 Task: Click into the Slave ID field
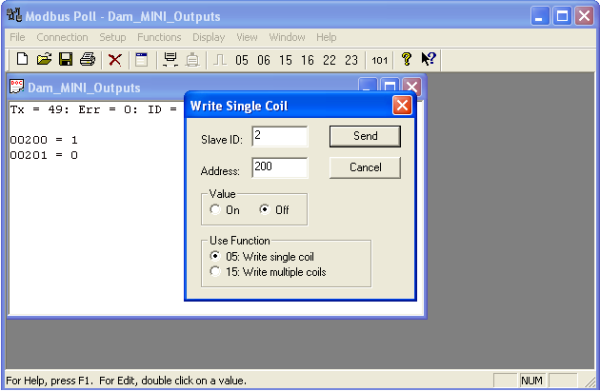click(279, 136)
